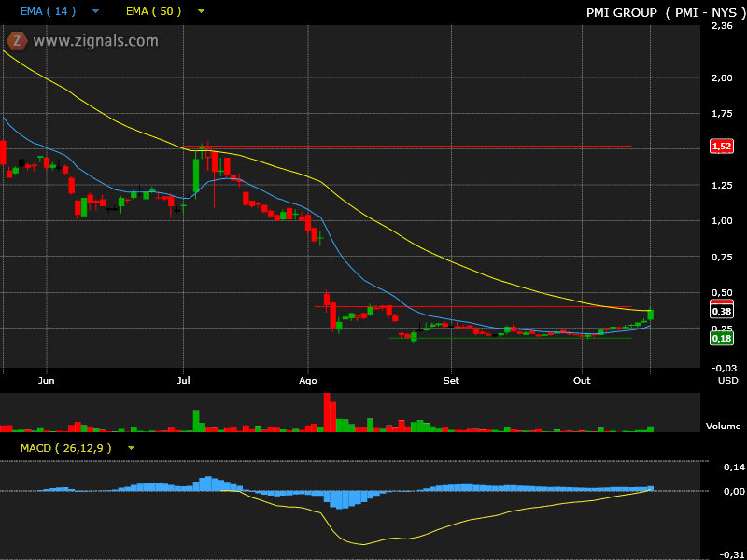
Task: Click the 0,00 MACD axis label
Action: pyautogui.click(x=734, y=492)
